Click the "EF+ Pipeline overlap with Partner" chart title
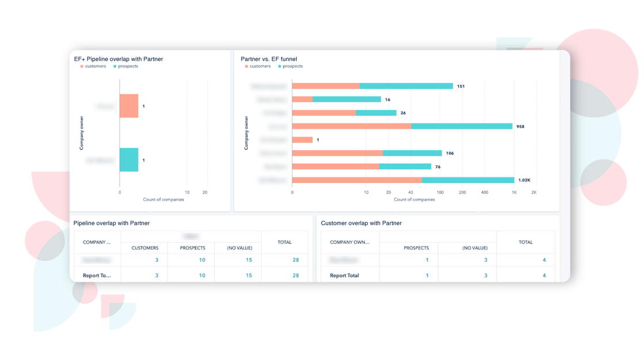 pos(118,59)
